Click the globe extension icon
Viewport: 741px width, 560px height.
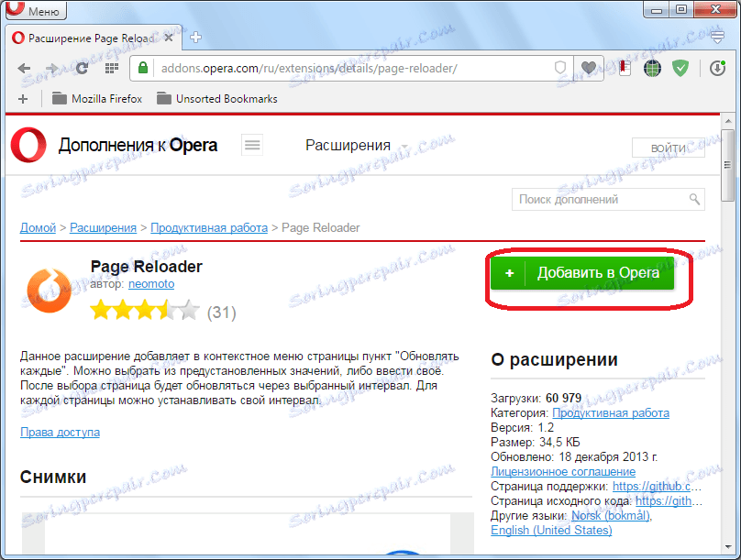651,68
